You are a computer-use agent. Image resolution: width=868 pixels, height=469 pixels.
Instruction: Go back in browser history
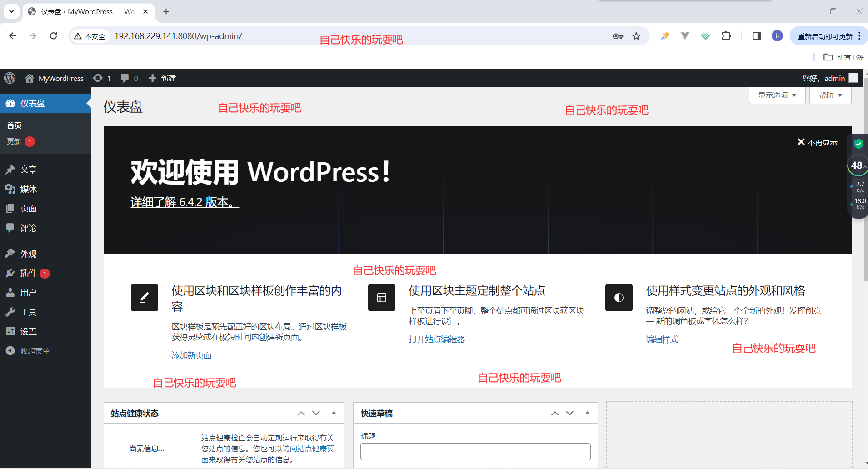tap(13, 36)
